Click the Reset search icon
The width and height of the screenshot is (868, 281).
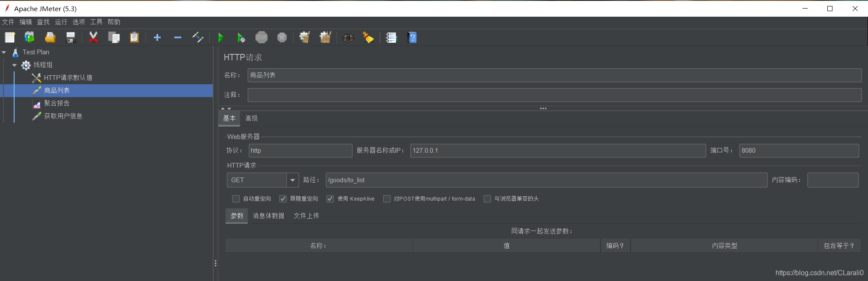tap(369, 38)
